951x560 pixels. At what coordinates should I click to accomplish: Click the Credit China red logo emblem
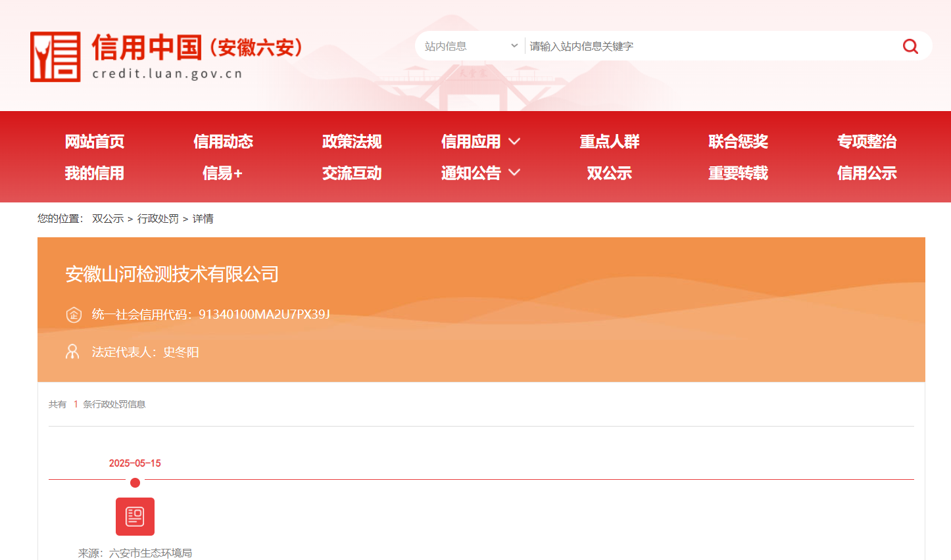(x=55, y=57)
